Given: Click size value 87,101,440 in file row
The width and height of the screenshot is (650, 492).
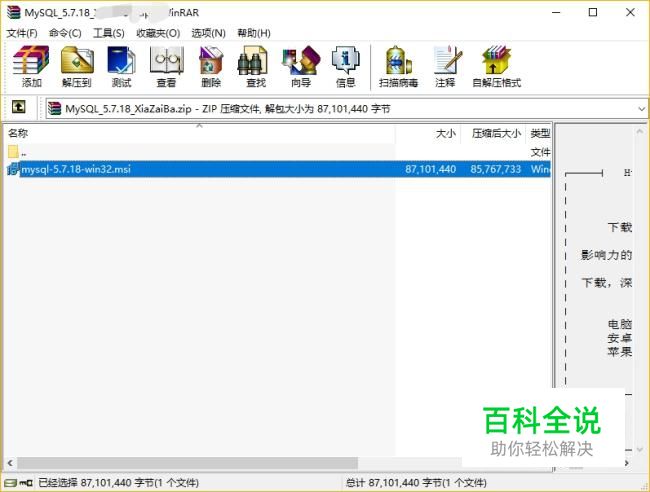Looking at the screenshot, I should point(430,169).
